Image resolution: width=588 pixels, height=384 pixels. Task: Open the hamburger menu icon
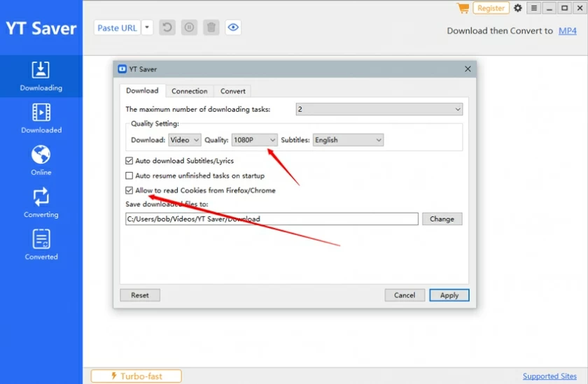point(534,8)
